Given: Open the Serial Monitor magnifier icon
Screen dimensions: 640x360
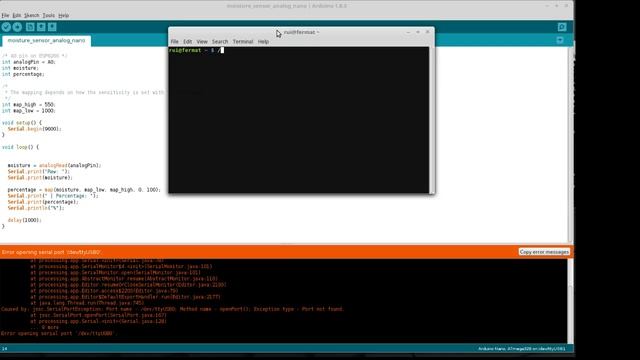Looking at the screenshot, I should (562, 27).
